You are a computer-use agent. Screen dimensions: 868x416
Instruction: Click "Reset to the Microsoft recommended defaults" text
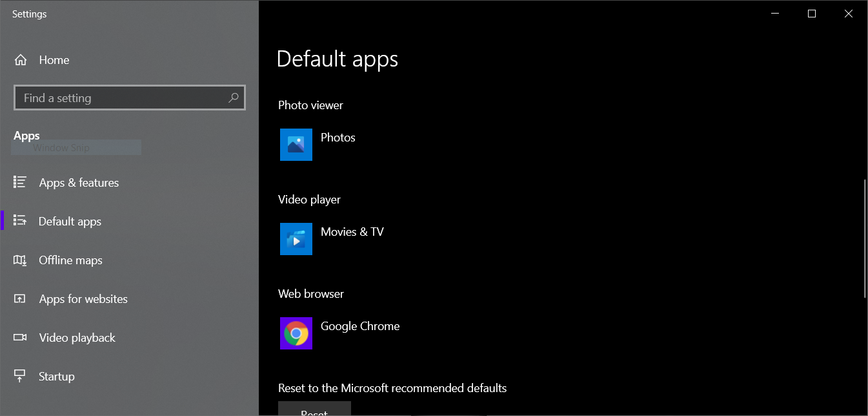392,388
